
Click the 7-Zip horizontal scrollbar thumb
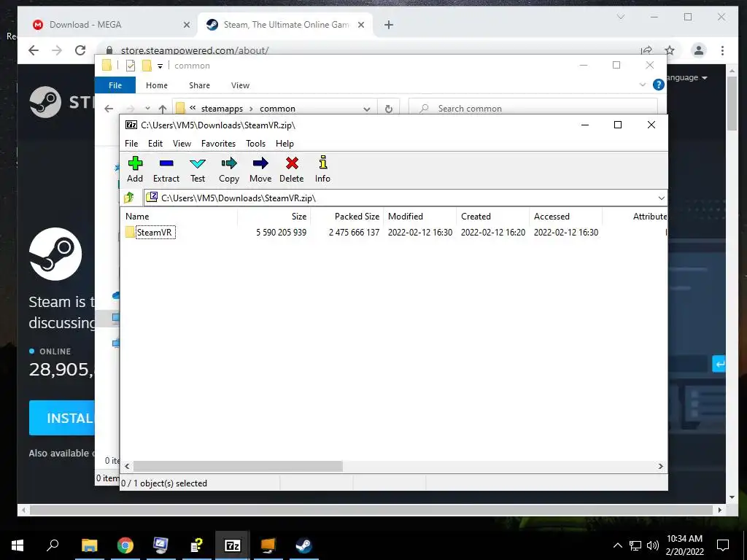(x=238, y=466)
